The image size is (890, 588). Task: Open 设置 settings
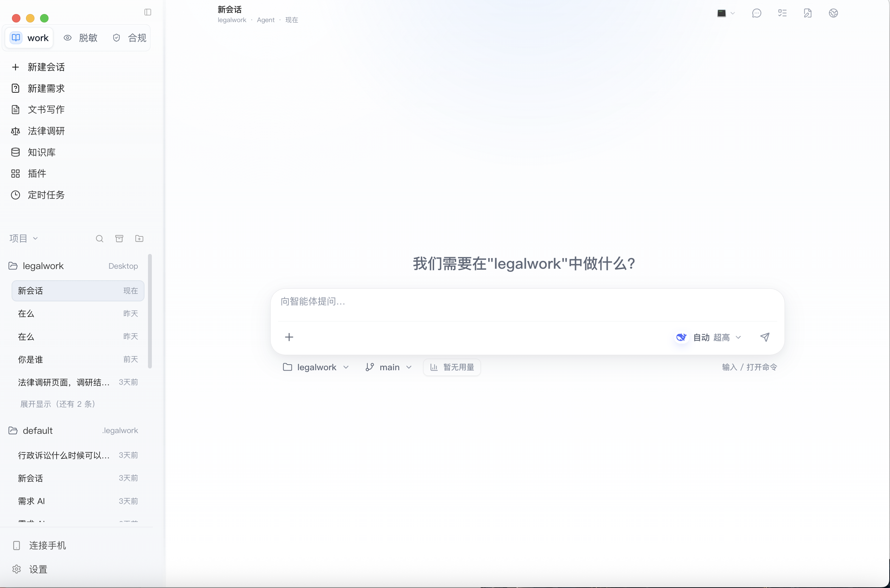pos(38,569)
